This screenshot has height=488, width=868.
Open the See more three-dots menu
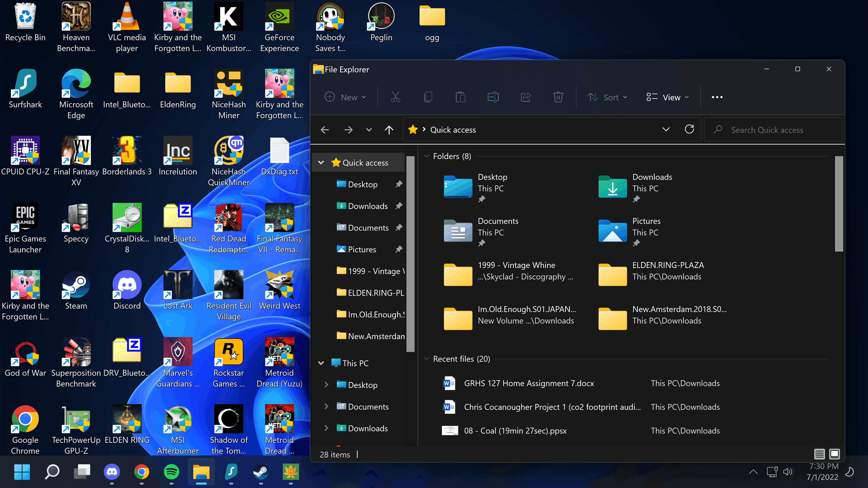[717, 97]
